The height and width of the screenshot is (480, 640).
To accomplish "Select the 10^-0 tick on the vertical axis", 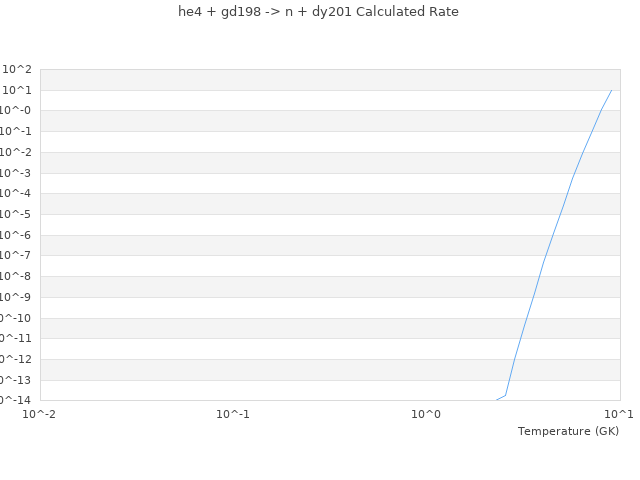I will tap(17, 111).
